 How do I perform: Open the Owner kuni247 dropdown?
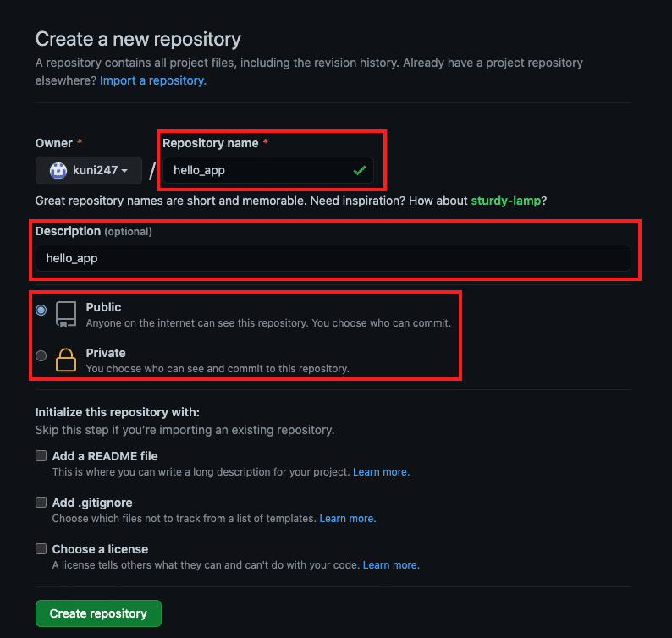89,170
